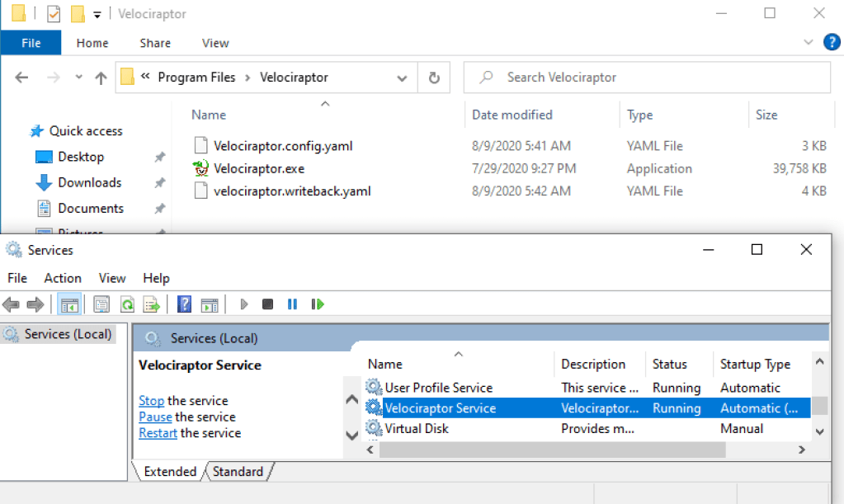The image size is (844, 504).
Task: Open the View ribbon tab in Explorer
Action: click(x=215, y=43)
